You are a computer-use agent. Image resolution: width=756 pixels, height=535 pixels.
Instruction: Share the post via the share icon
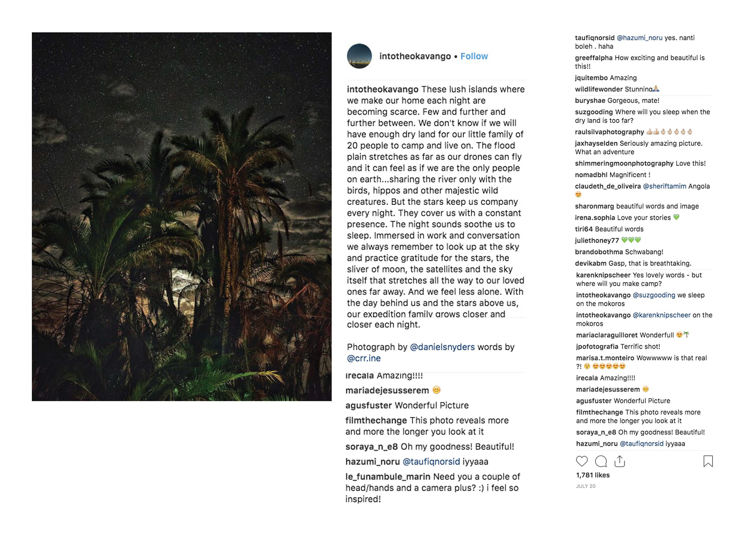coord(620,461)
